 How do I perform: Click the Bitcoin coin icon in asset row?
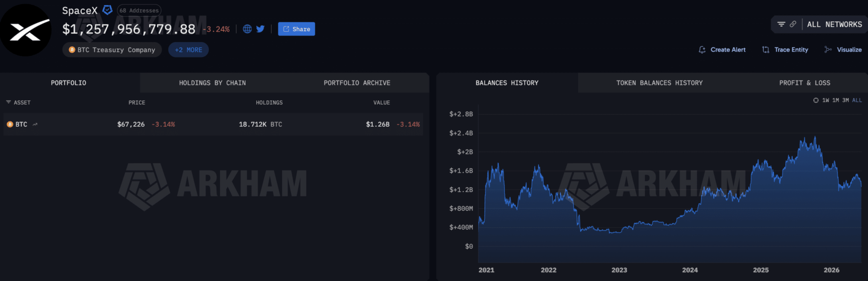[10, 124]
